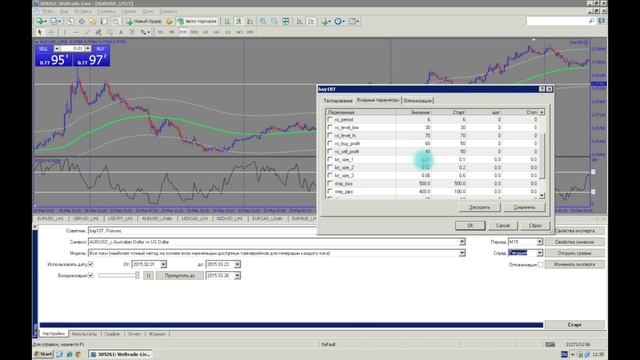Image resolution: width=640 pixels, height=360 pixels.
Task: Toggle the Navigator panel icon
Action: 93,21
